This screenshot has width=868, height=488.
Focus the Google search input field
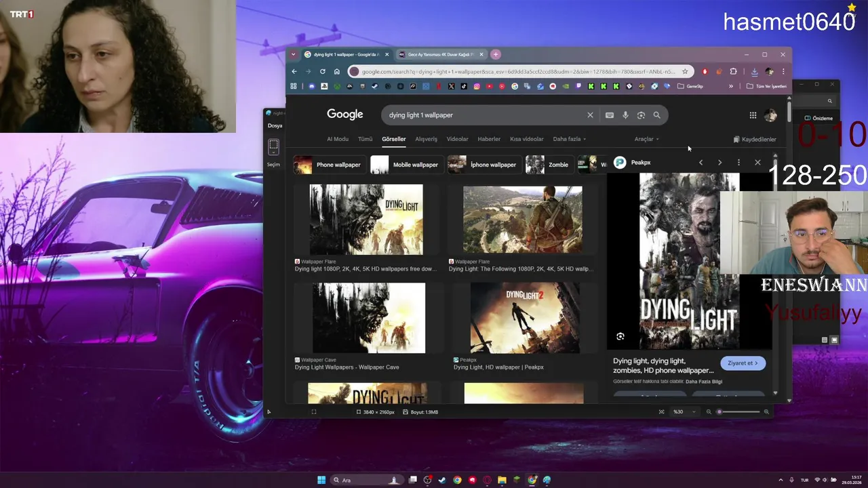[x=484, y=115]
